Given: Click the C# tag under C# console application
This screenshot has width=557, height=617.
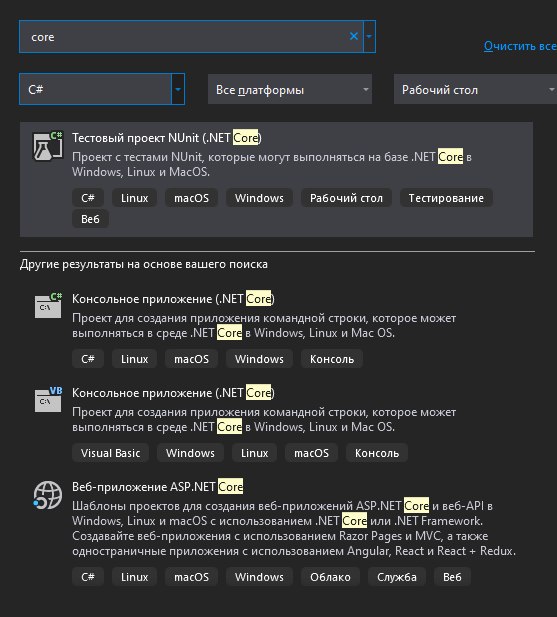Looking at the screenshot, I should click(x=88, y=359).
